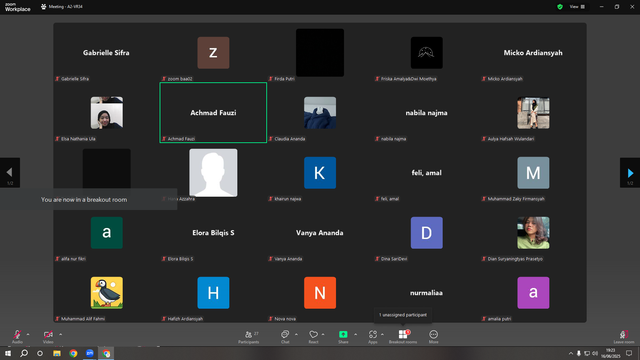Image resolution: width=640 pixels, height=360 pixels.
Task: Click the Micko Ardiansyah name tile
Action: pos(533,53)
